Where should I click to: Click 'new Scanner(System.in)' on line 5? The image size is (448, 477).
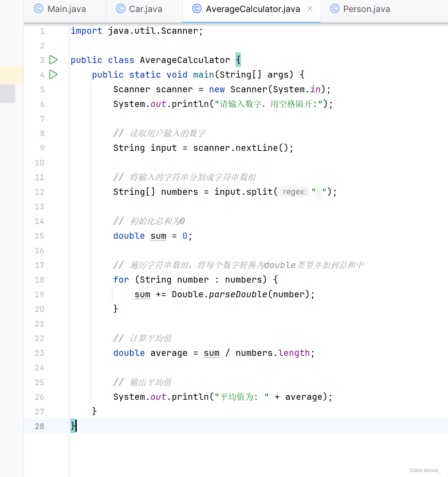point(267,89)
